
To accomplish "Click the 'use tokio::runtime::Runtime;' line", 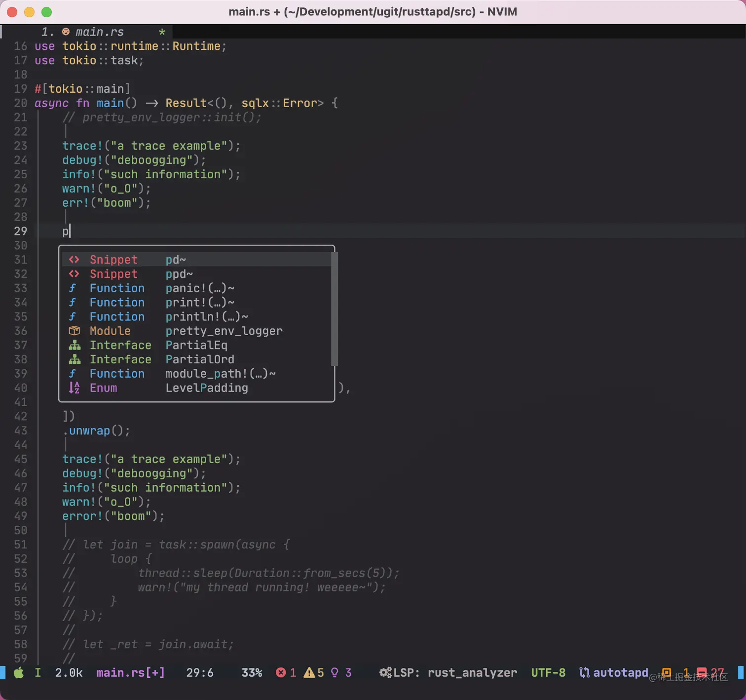I will click(130, 46).
